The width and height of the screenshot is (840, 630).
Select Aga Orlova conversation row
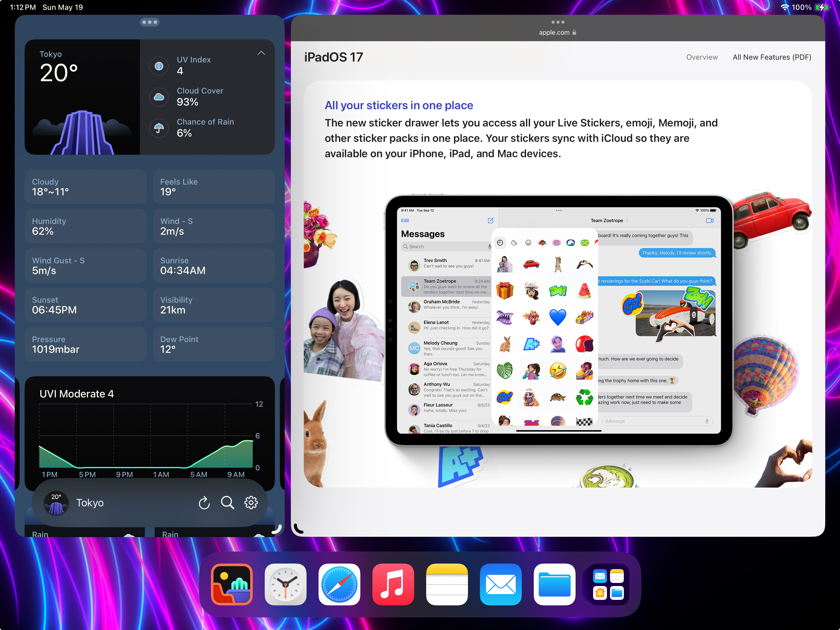(446, 369)
